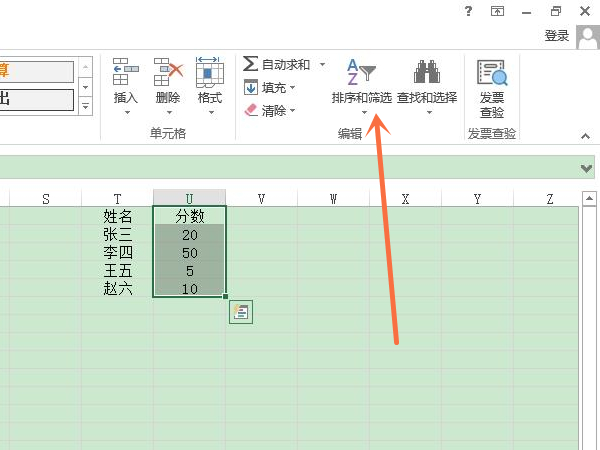Screen dimensions: 600x450
Task: Click the Clear eraser icon
Action: [x=251, y=110]
